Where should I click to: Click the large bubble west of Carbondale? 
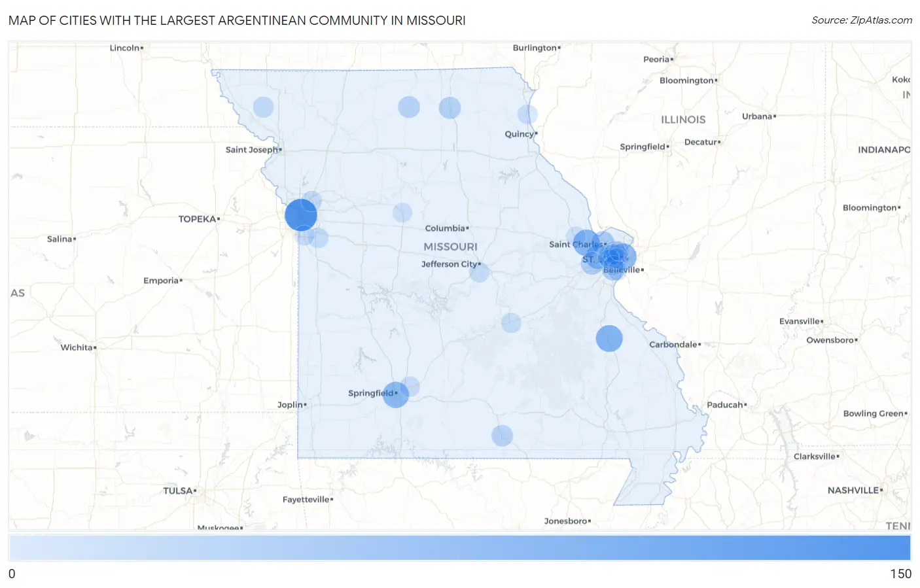609,338
